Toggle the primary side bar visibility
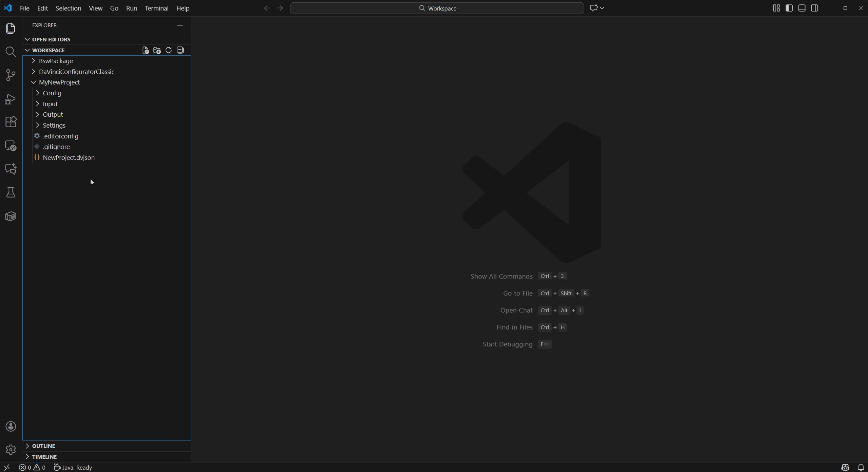This screenshot has height=472, width=868. (789, 8)
